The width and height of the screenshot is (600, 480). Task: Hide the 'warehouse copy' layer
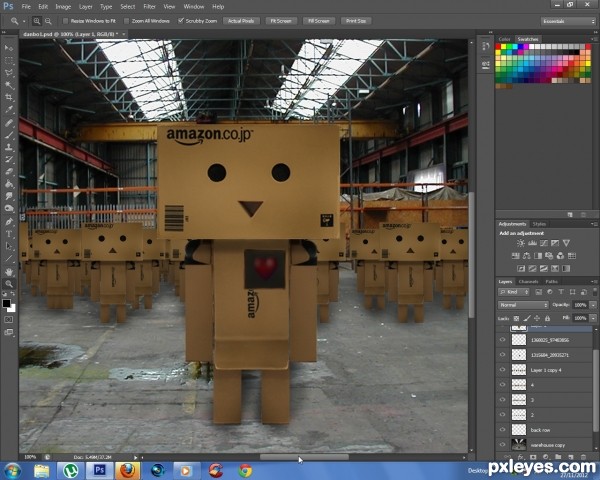[502, 445]
